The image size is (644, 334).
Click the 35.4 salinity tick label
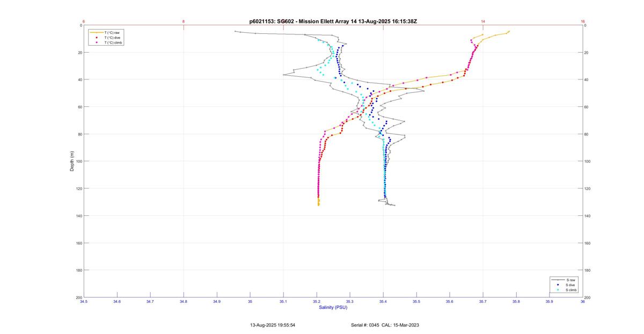click(x=383, y=302)
